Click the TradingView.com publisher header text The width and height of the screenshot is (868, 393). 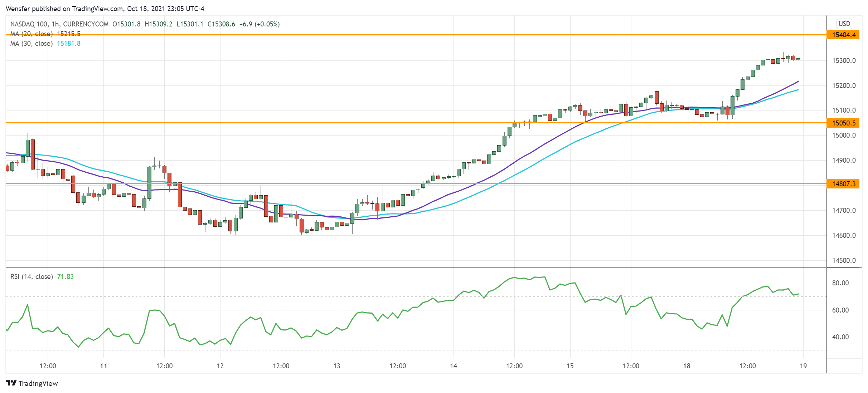click(x=98, y=9)
